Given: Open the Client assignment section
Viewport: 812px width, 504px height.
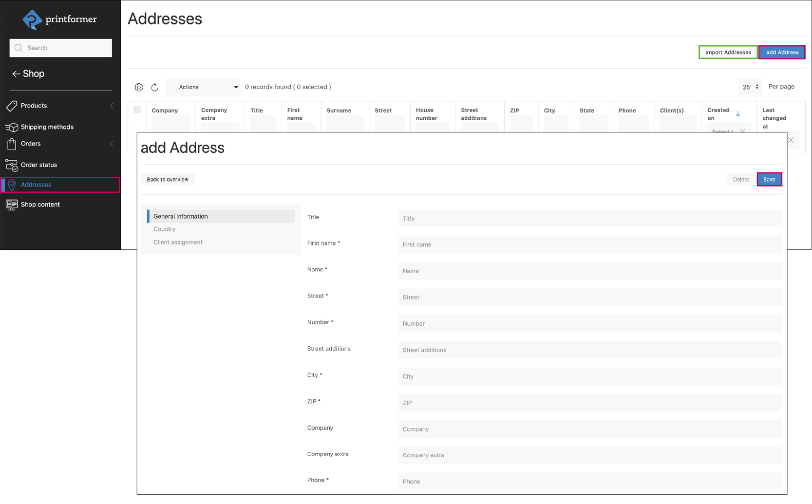Looking at the screenshot, I should [178, 242].
